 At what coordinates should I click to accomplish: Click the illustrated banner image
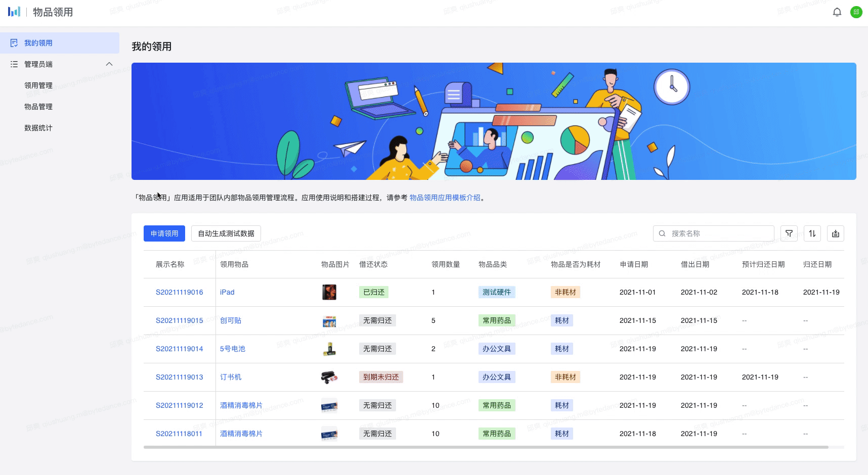(x=494, y=121)
